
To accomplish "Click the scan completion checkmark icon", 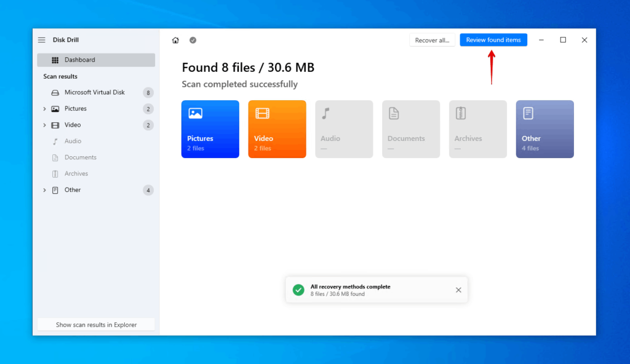I will coord(193,39).
